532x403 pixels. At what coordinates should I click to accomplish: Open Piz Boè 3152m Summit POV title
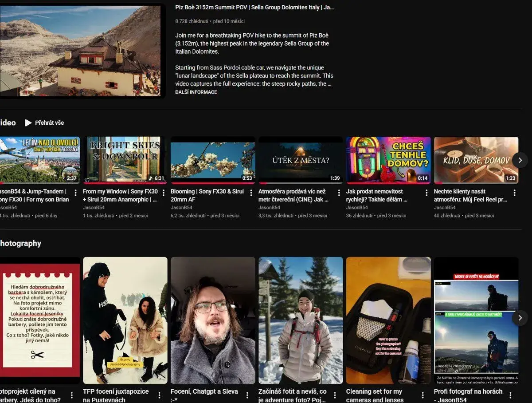pos(254,8)
